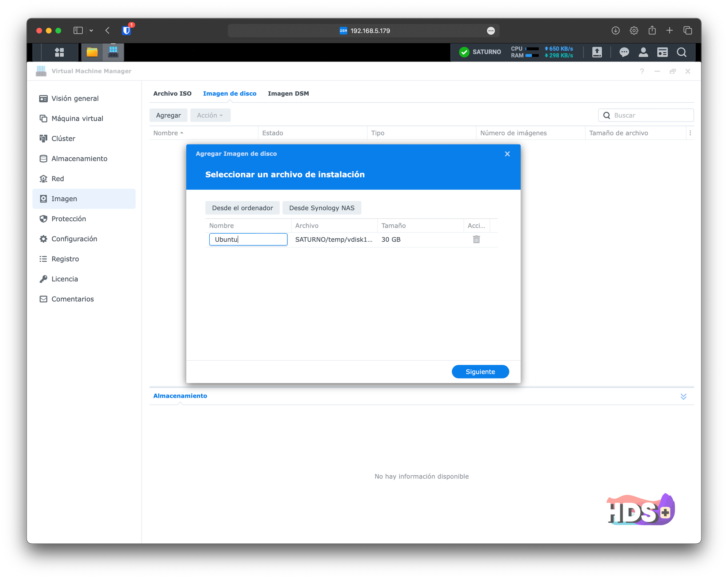Toggle the Safari sidebar icon

click(x=78, y=31)
